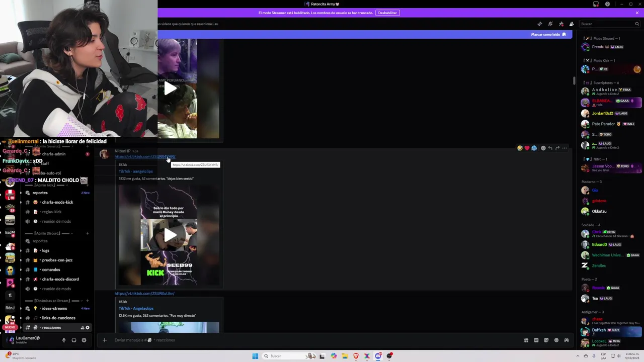Image resolution: width=644 pixels, height=362 pixels.
Task: Open the sticker picker icon
Action: [546, 340]
